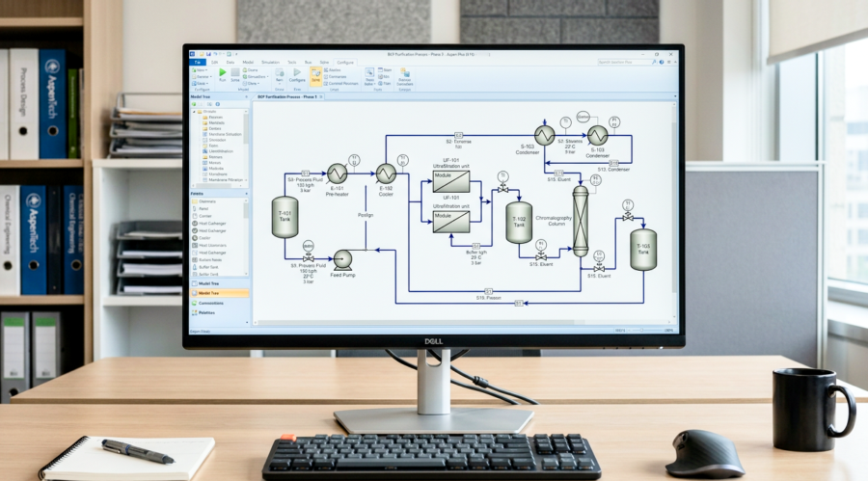Select the T-102 Tank on flowsheet
Image resolution: width=868 pixels, height=481 pixels.
519,223
